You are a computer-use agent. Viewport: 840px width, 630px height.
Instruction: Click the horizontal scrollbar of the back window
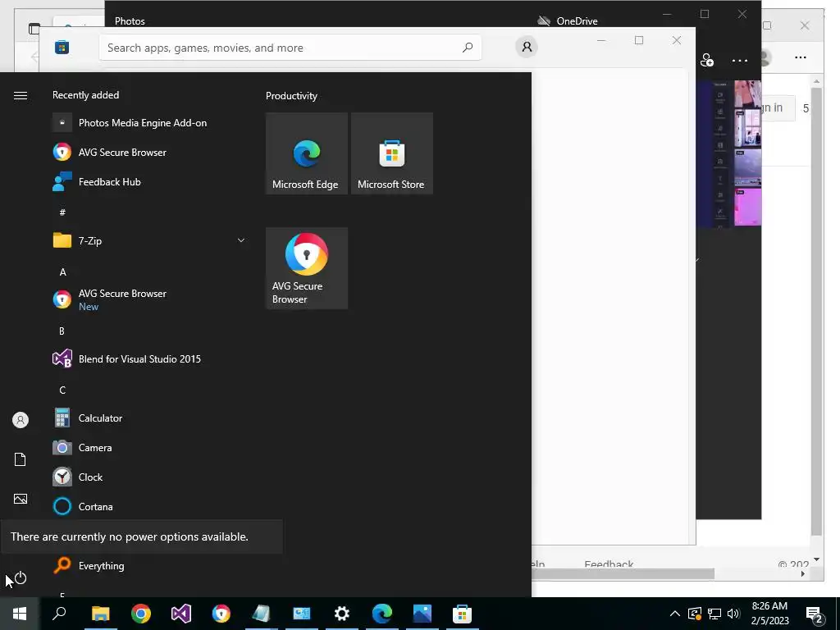pyautogui.click(x=622, y=573)
